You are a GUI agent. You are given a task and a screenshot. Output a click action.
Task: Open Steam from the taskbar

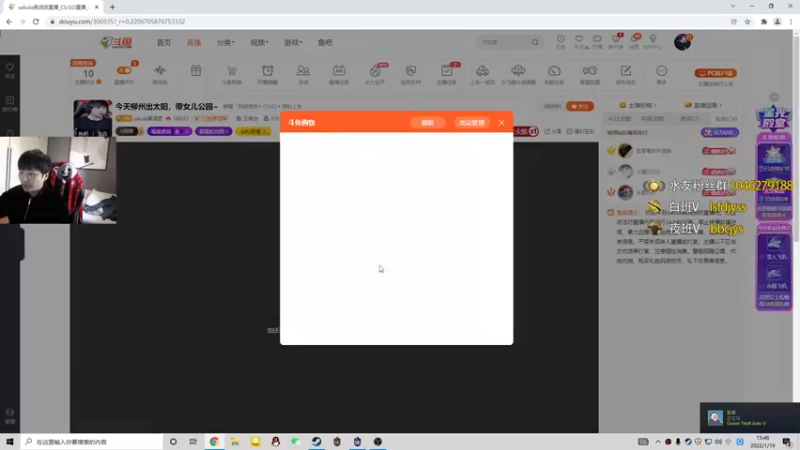point(316,441)
